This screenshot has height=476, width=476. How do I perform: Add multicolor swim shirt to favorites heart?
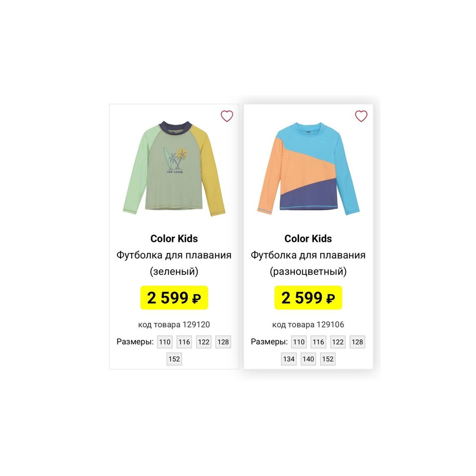point(361,116)
